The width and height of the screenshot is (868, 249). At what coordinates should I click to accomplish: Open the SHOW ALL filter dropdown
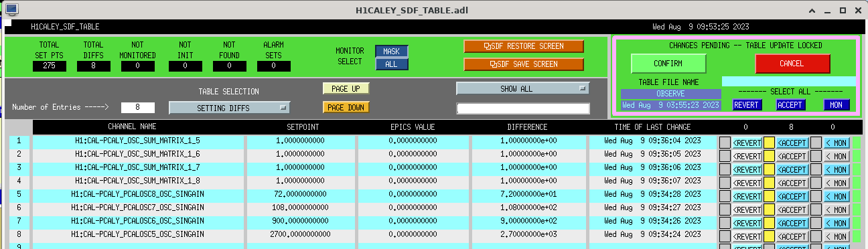[x=522, y=88]
